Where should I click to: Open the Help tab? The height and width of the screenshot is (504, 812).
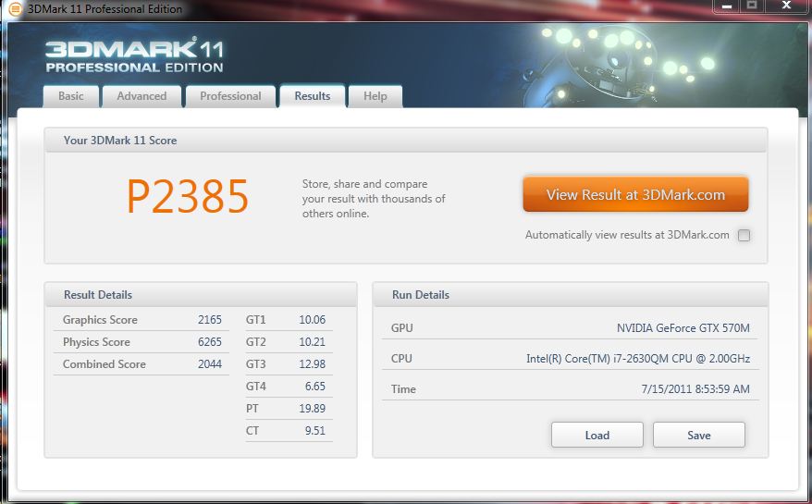375,96
